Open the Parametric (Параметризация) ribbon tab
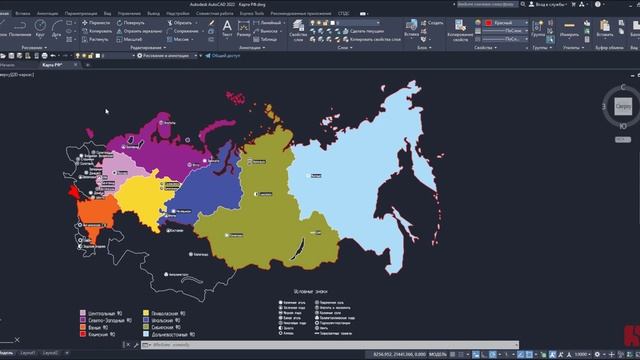 (81, 13)
